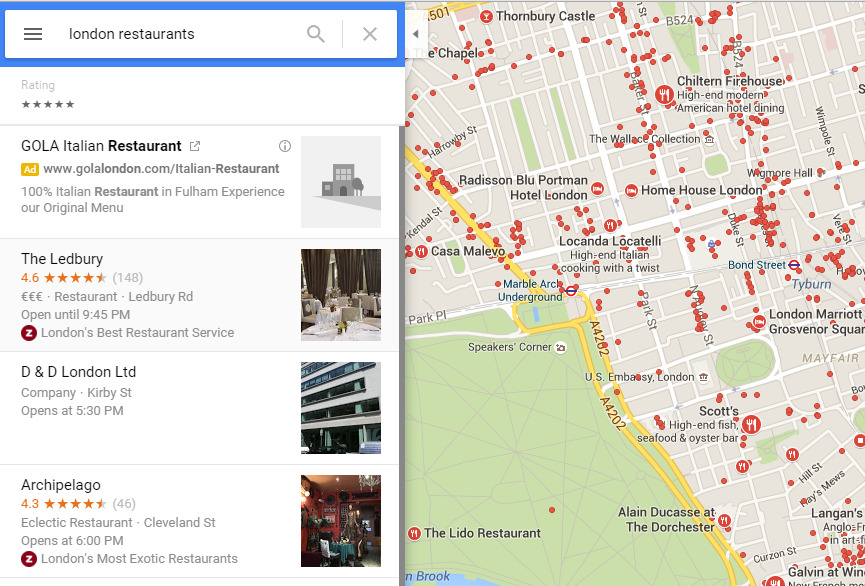Click the yellow Ad badge
This screenshot has height=586, width=865.
click(x=30, y=169)
